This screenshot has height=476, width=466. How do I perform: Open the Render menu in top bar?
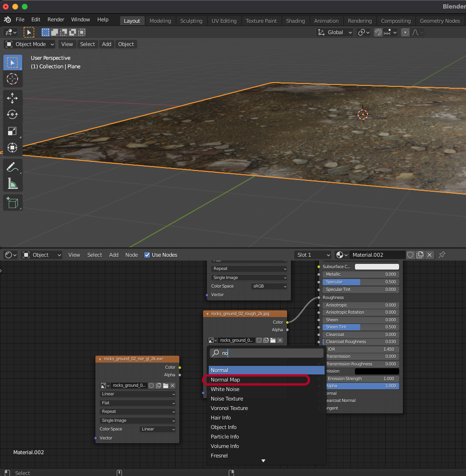(56, 19)
